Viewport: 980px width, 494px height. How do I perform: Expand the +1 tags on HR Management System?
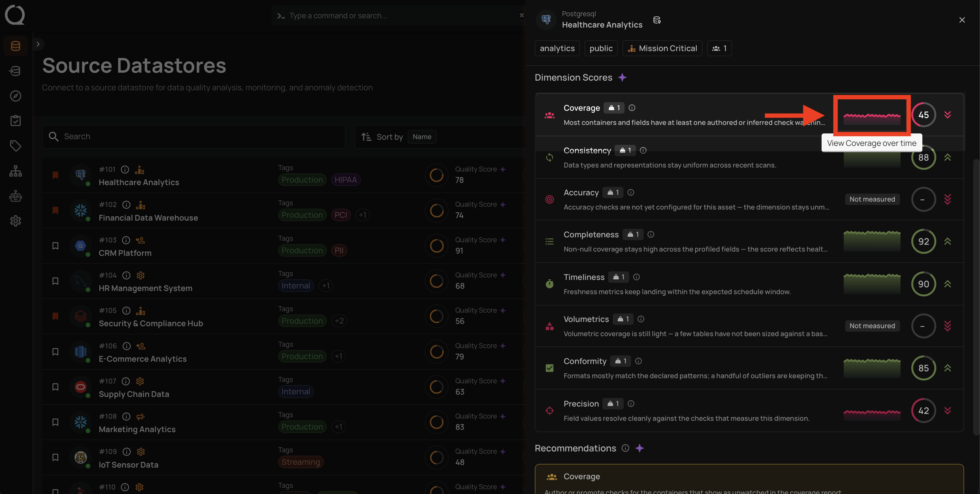(x=326, y=286)
